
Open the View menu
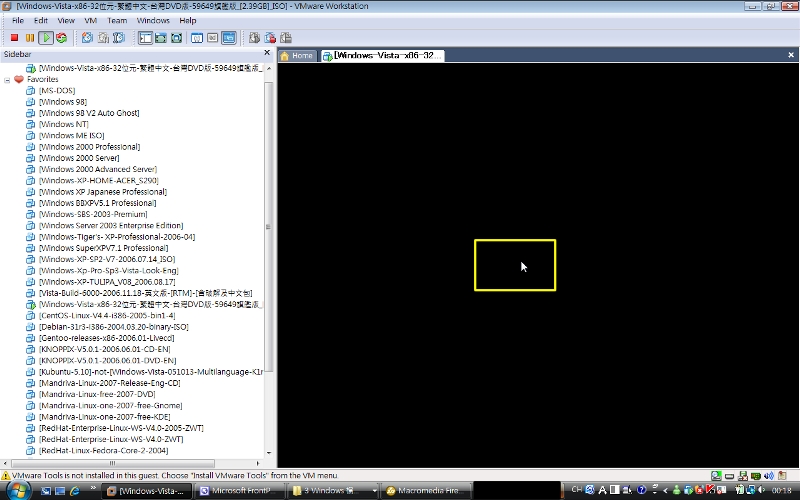(x=66, y=20)
